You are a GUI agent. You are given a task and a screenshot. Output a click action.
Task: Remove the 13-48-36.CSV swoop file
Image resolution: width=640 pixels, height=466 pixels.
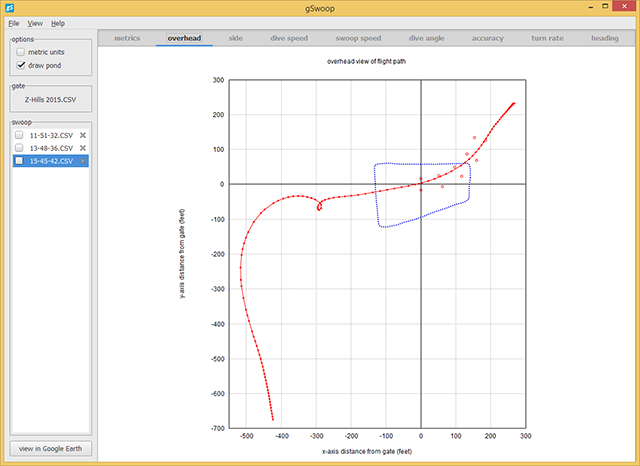83,147
